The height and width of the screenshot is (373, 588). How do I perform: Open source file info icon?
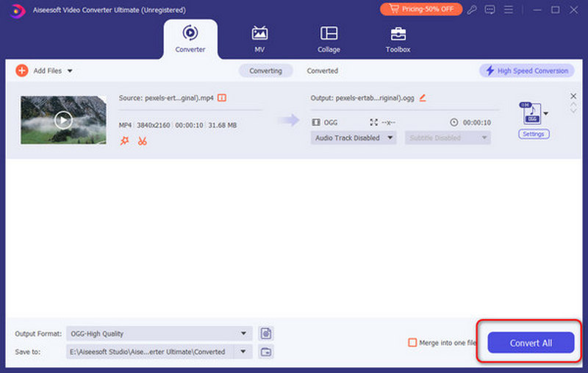click(222, 98)
